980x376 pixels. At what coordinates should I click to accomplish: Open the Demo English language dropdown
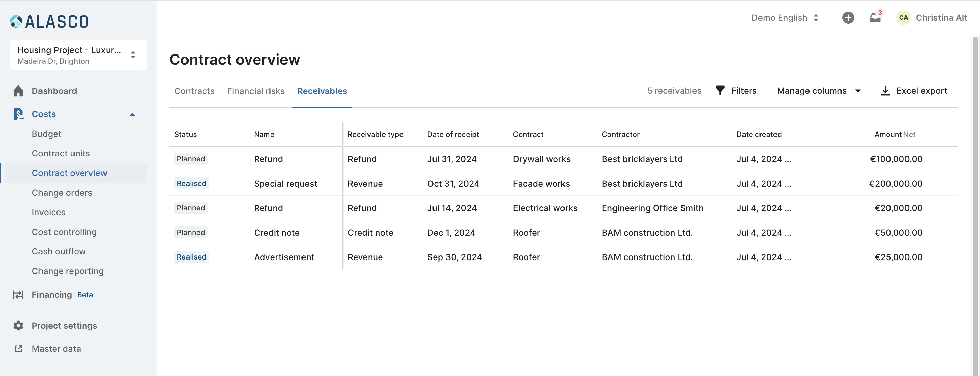tap(785, 18)
